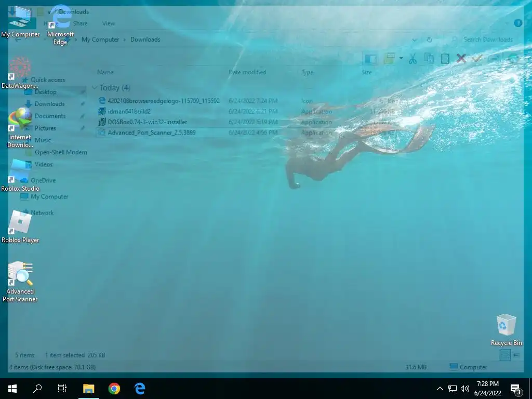Open taskbar Search magnifier
Screen dimensions: 532x399
[37, 389]
